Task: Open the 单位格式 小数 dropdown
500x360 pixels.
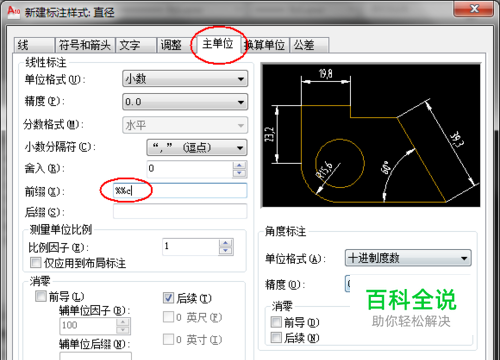Action: pyautogui.click(x=185, y=79)
